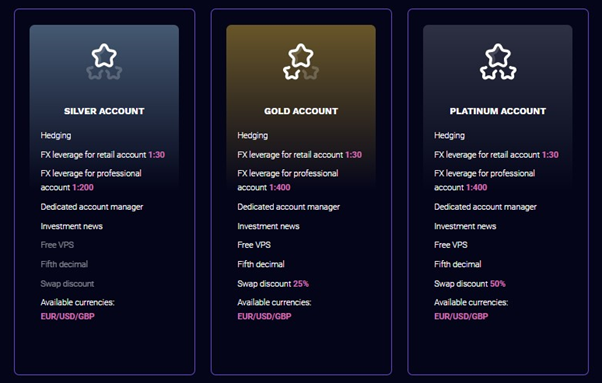The height and width of the screenshot is (383, 602).
Task: Click Fifth decimal in Platinum card
Action: point(458,264)
